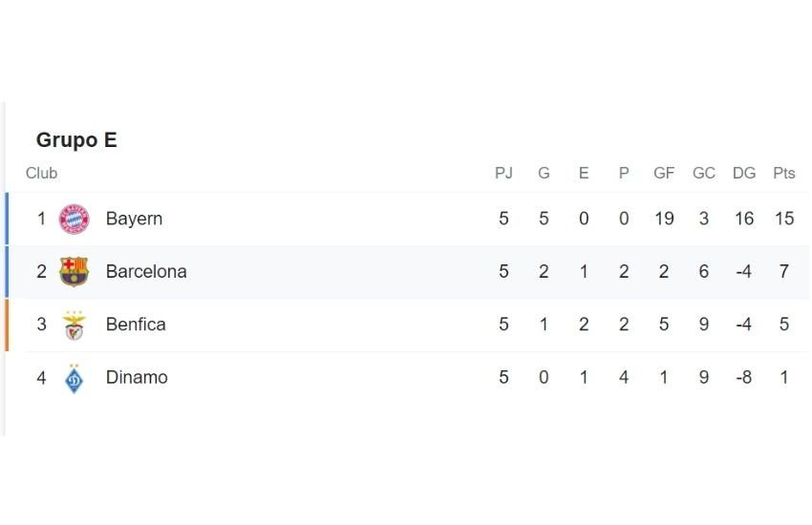
Task: Click the DG column header
Action: click(x=744, y=173)
